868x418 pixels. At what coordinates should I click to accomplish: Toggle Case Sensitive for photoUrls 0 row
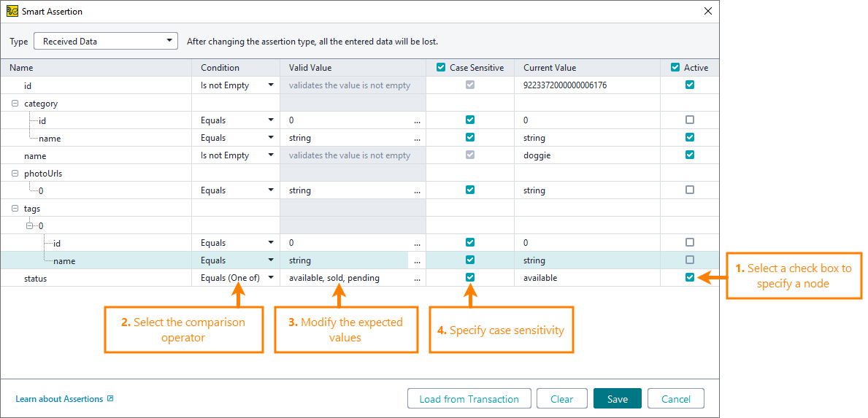pyautogui.click(x=470, y=190)
